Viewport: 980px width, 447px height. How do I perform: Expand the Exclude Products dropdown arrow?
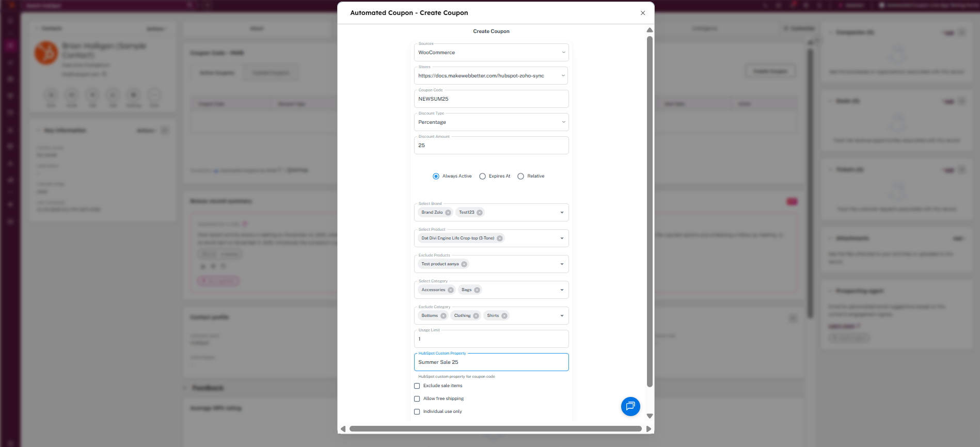(x=562, y=264)
